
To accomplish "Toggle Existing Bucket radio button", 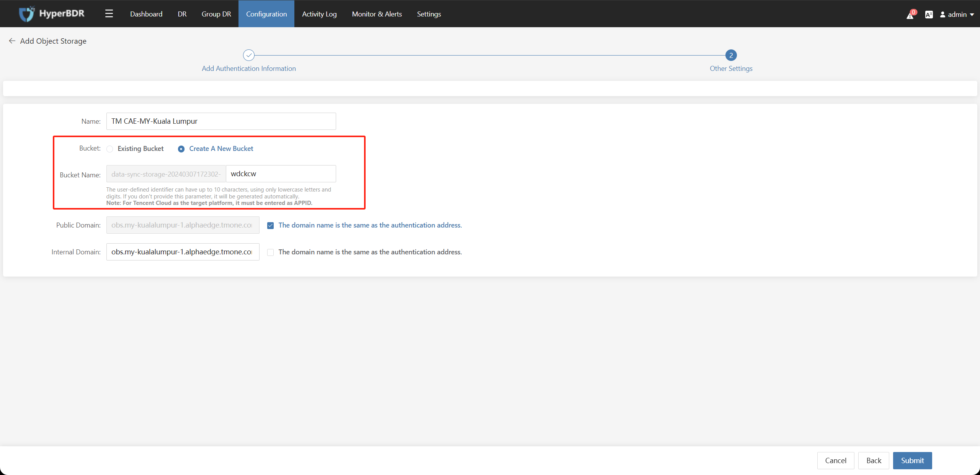I will [110, 149].
